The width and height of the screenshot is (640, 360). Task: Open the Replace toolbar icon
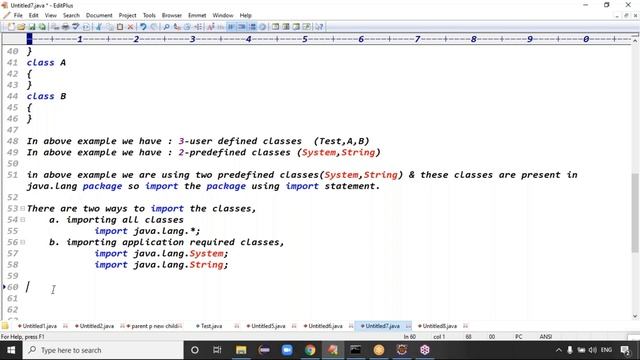177,27
